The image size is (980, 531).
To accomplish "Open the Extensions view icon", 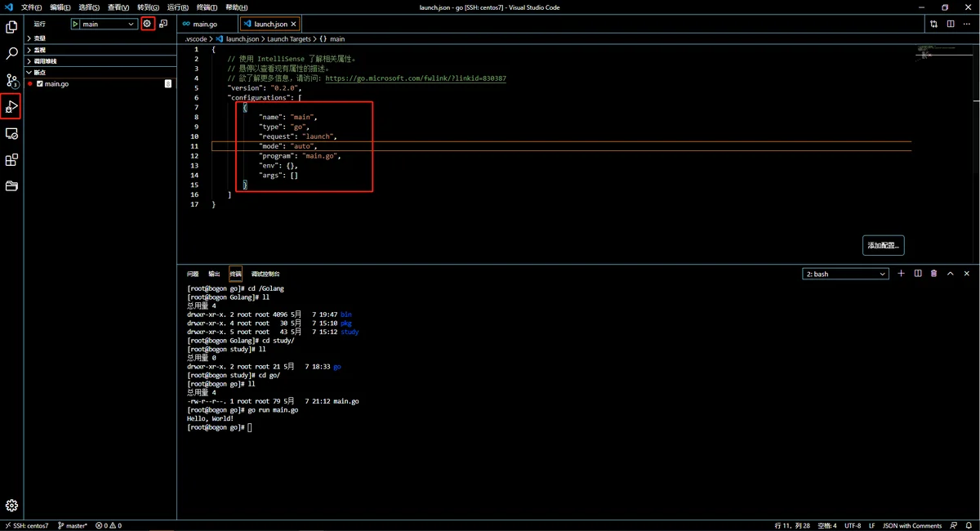I will click(x=11, y=160).
